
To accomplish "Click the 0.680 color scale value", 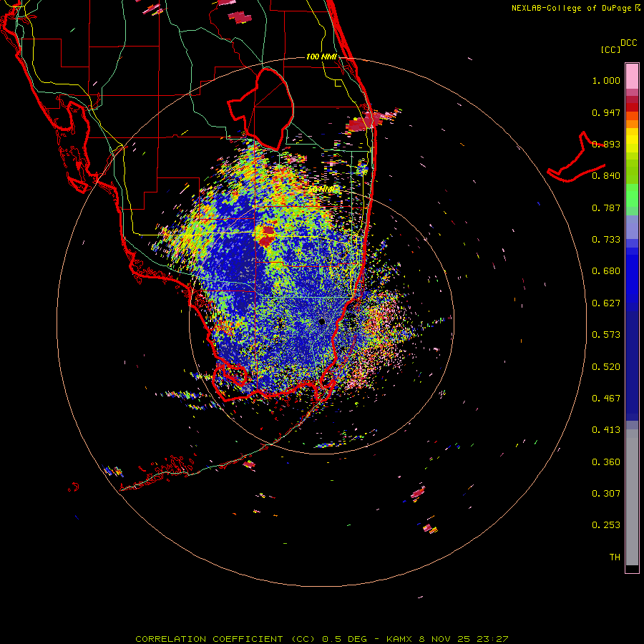I will coord(606,271).
